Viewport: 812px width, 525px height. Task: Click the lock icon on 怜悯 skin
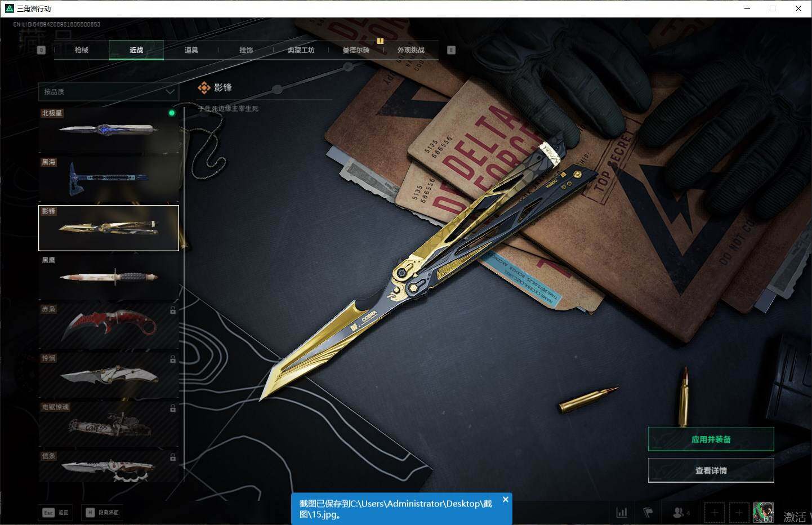click(173, 359)
